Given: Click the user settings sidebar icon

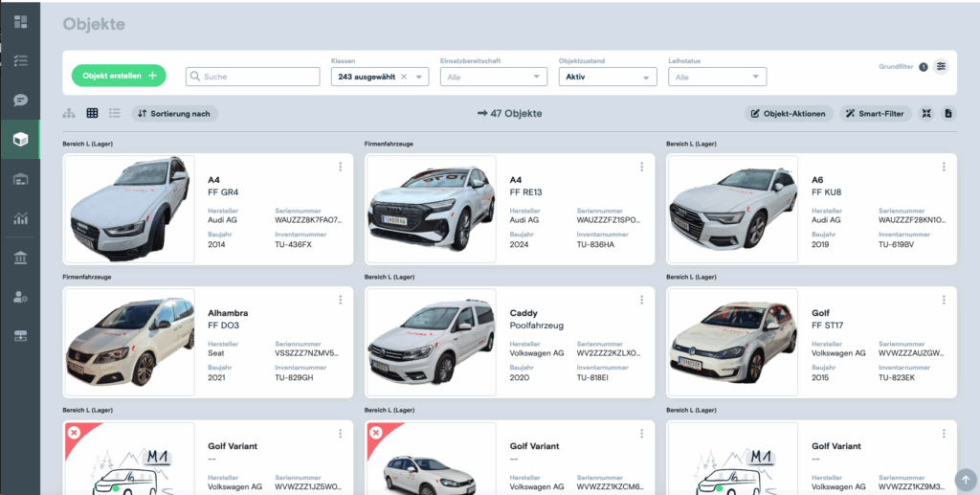Looking at the screenshot, I should pos(20,297).
